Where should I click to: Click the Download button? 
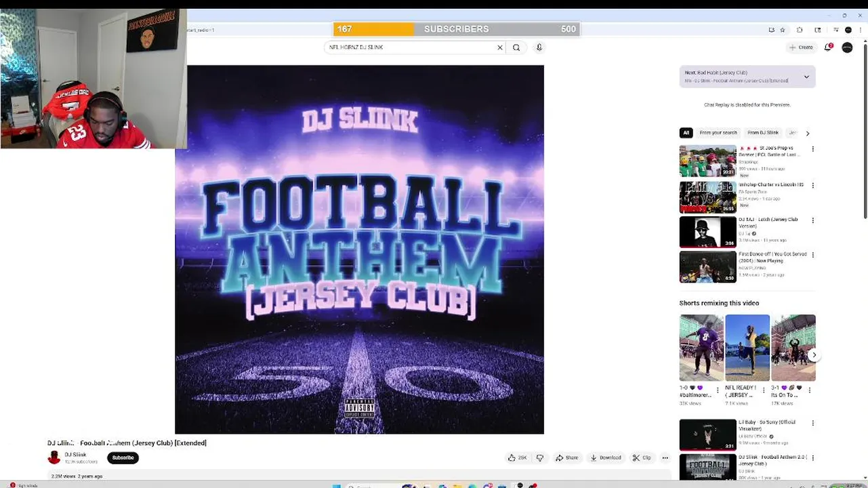pyautogui.click(x=606, y=457)
